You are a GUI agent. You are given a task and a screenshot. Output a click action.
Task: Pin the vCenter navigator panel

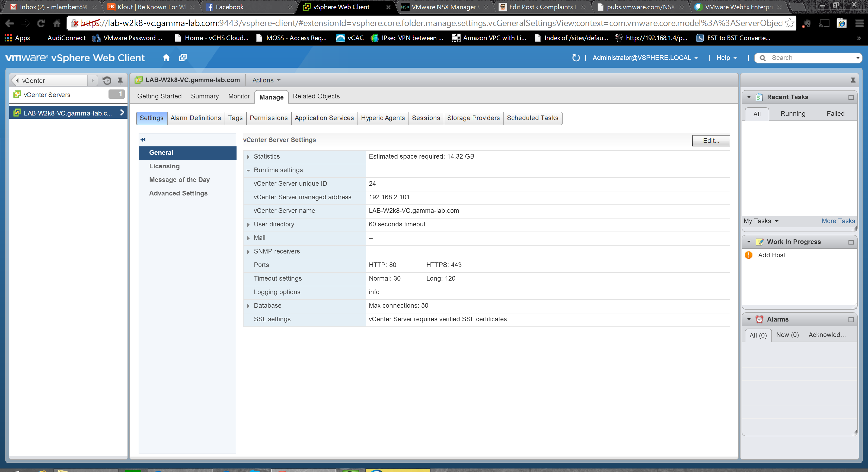(x=120, y=81)
